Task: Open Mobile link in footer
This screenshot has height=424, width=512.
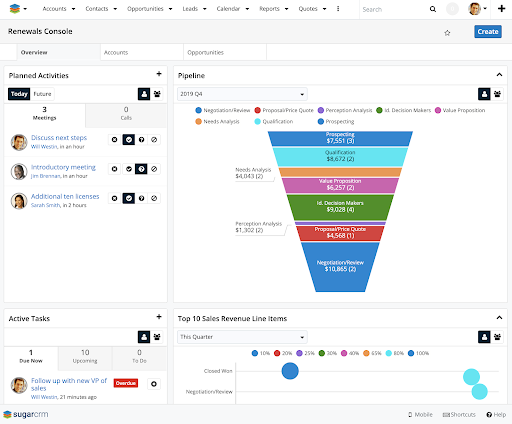Action: (x=420, y=415)
